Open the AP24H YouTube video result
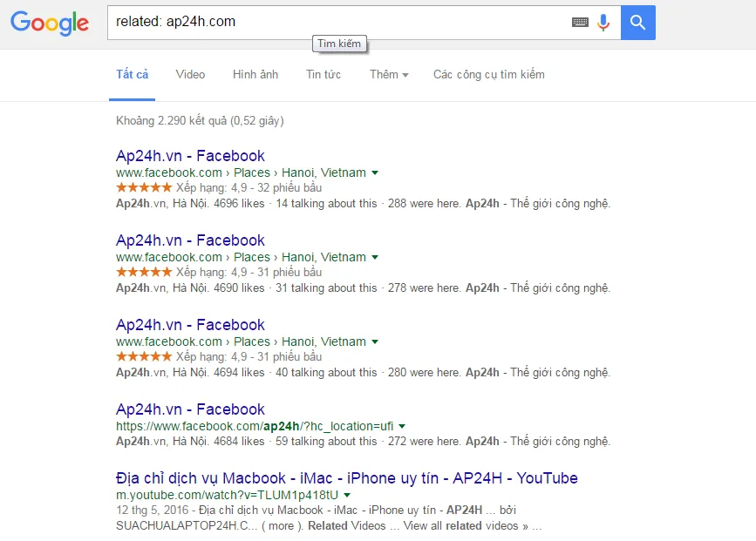Viewport: 756px width, 541px height. click(x=346, y=478)
